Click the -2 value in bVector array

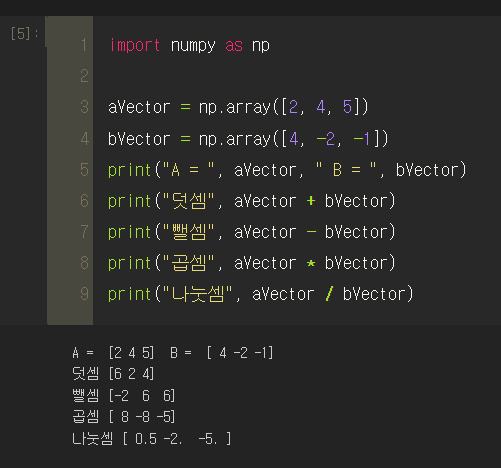point(326,138)
